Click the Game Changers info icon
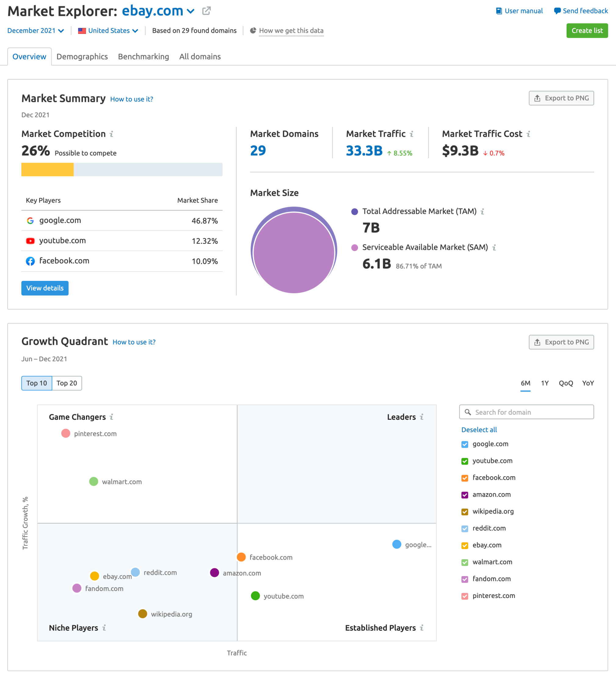 [111, 417]
